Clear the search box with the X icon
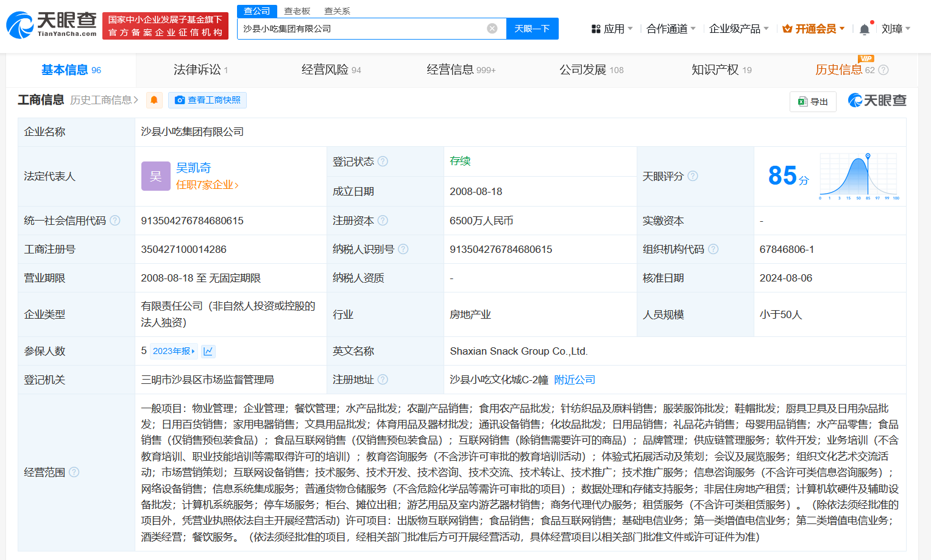Viewport: 931px width, 560px height. click(492, 29)
